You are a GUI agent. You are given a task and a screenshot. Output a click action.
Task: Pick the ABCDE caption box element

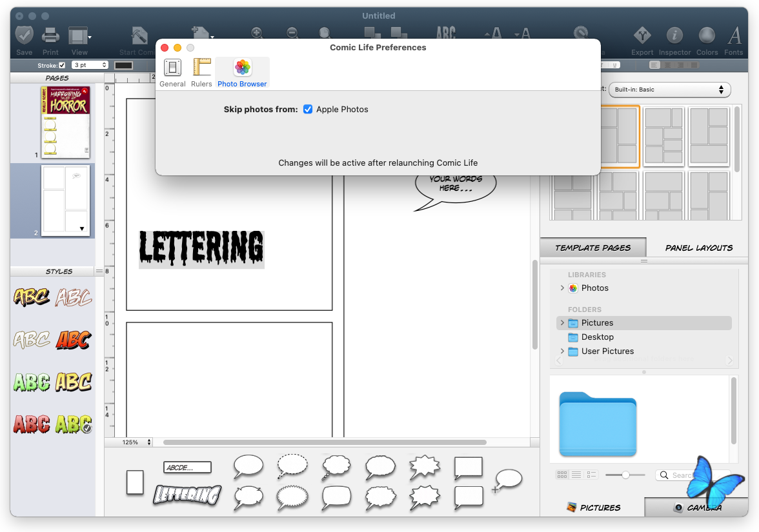point(187,467)
